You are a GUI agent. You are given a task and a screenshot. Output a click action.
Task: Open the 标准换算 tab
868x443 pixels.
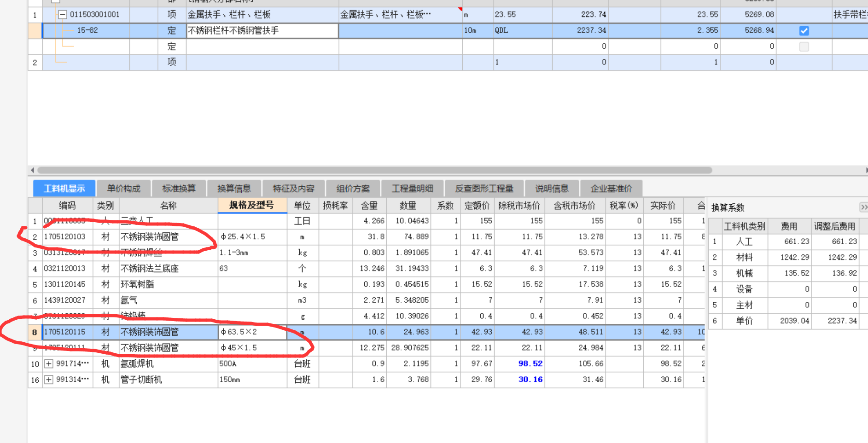[x=179, y=189]
